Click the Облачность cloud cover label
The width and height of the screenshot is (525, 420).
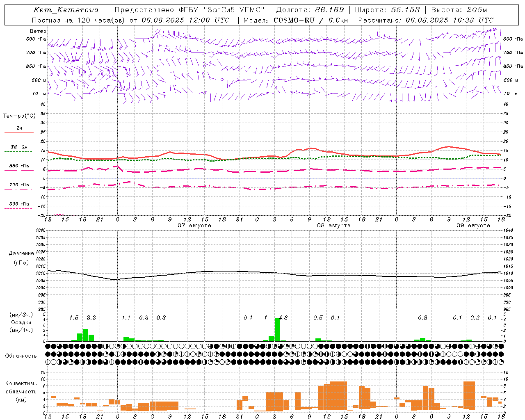[21, 356]
